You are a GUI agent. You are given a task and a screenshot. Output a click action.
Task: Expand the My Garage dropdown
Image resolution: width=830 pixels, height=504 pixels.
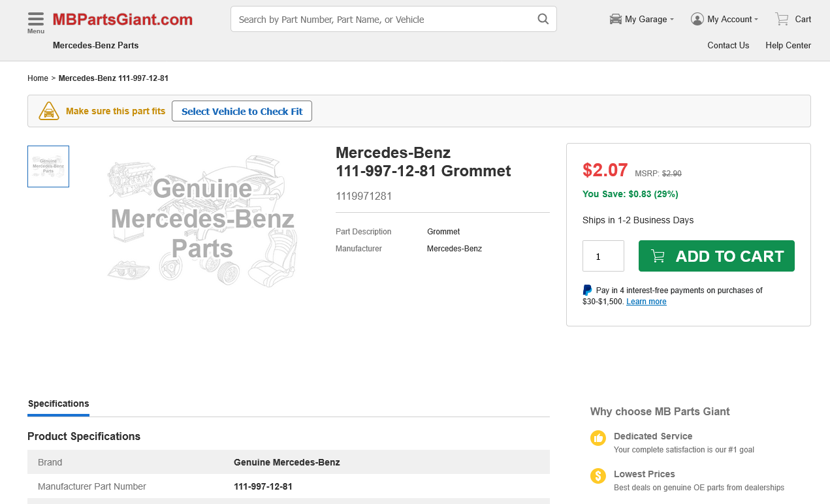642,20
